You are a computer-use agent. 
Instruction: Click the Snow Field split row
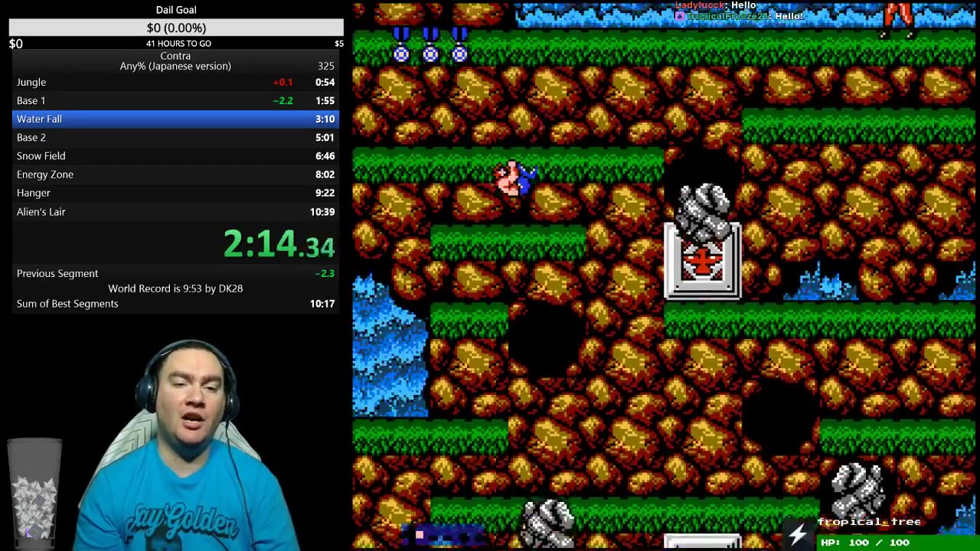click(x=175, y=155)
